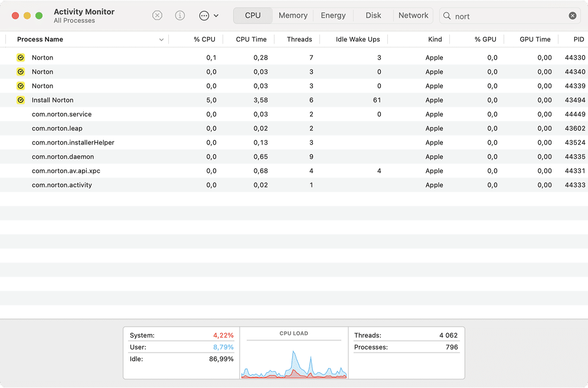Click the PID value 44333
The image size is (588, 388).
[575, 185]
